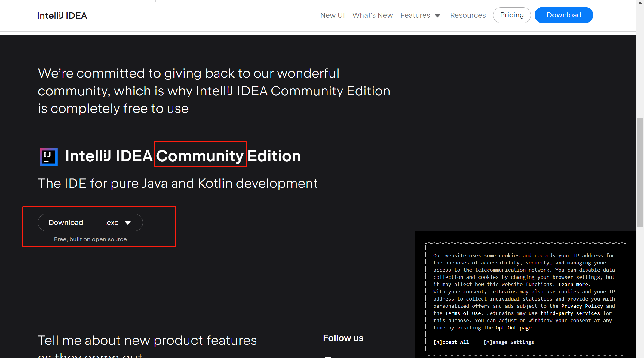Viewport: 644px width, 358px height.
Task: Open the New UI page
Action: (332, 15)
